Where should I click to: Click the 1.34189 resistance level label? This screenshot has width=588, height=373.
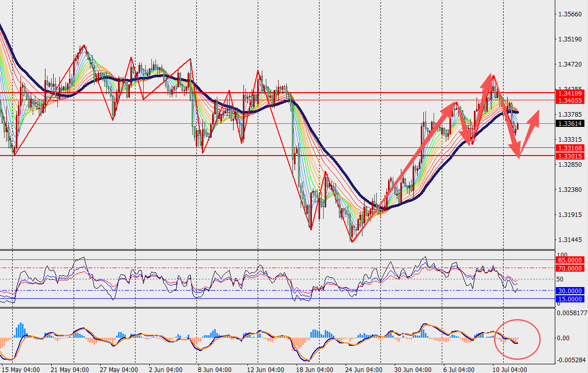tap(570, 94)
